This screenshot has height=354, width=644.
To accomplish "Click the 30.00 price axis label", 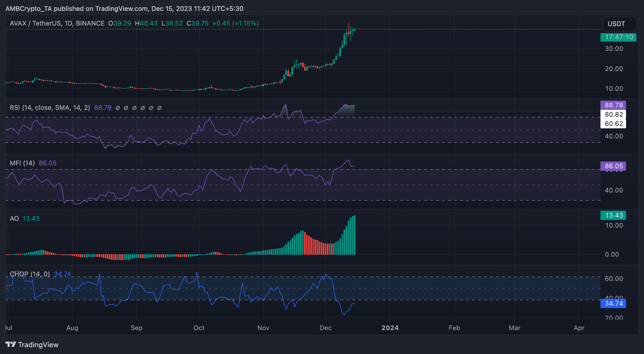I will click(x=614, y=49).
